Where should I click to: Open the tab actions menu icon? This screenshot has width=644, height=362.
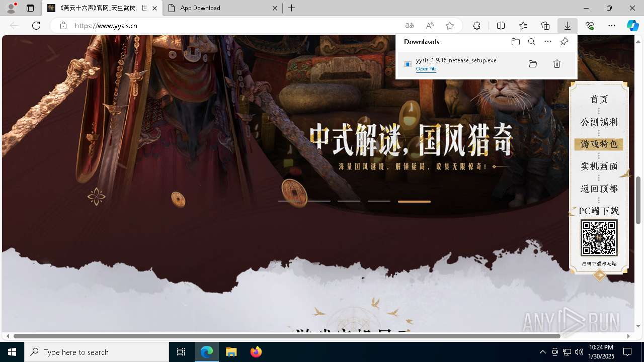click(30, 8)
